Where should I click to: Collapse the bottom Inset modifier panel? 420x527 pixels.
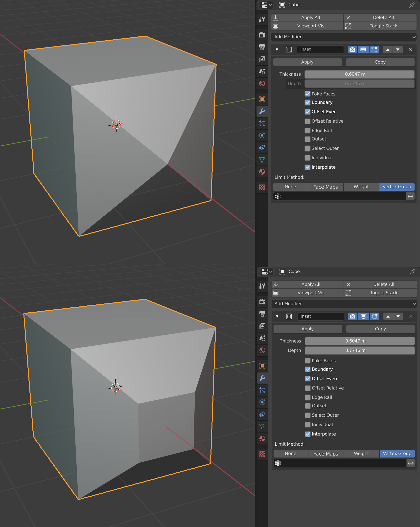pyautogui.click(x=277, y=316)
